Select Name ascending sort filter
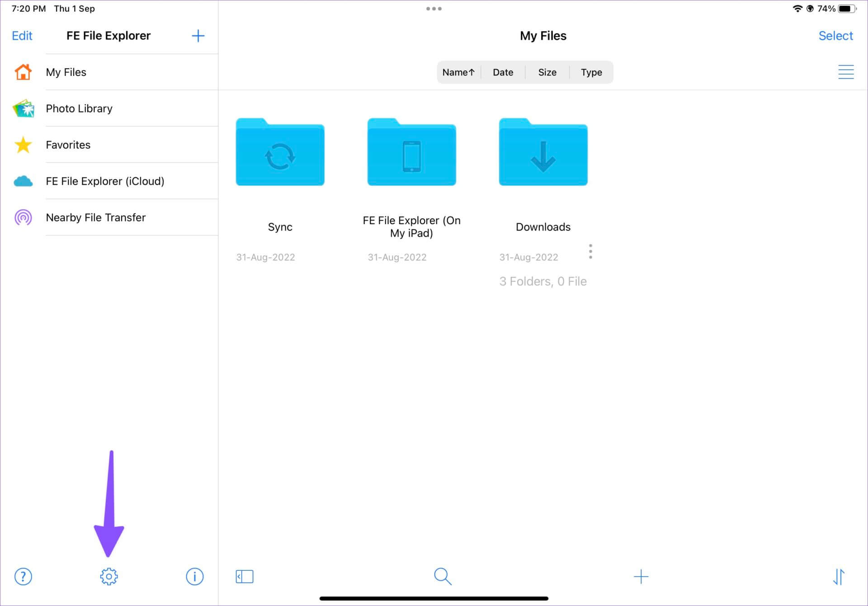The image size is (868, 606). [x=459, y=72]
